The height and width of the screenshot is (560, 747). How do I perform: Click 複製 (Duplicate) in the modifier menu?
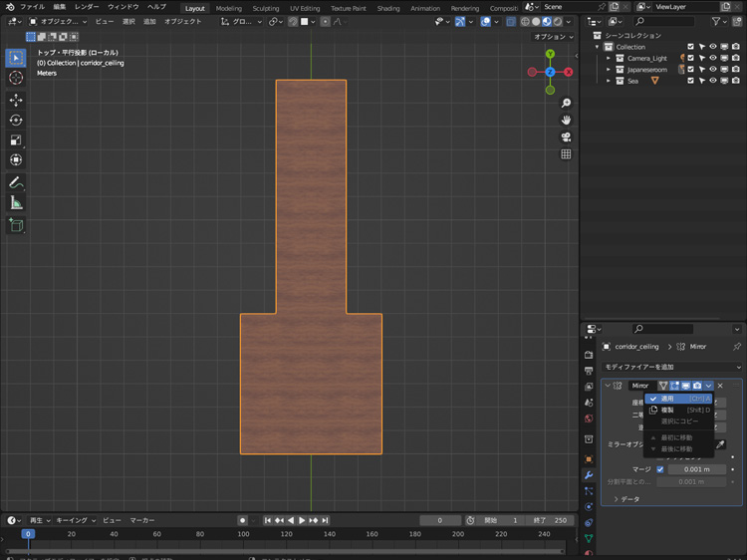click(668, 410)
